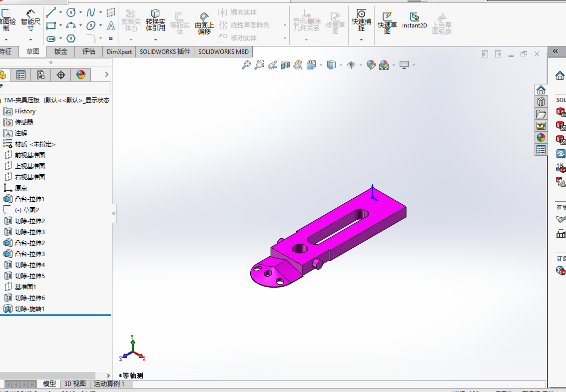Select the History tree item
Image resolution: width=566 pixels, height=392 pixels.
coord(20,111)
